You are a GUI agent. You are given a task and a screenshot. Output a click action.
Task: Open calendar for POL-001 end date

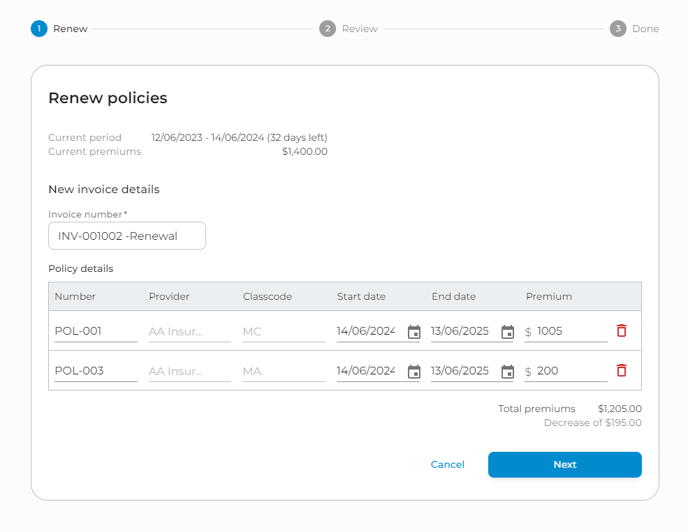click(x=507, y=331)
